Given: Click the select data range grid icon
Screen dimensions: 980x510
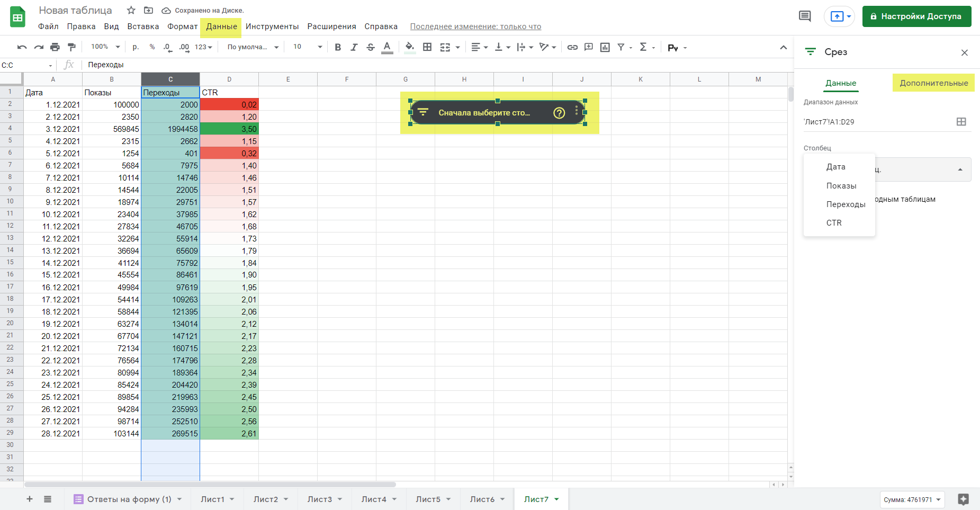Looking at the screenshot, I should (x=961, y=122).
